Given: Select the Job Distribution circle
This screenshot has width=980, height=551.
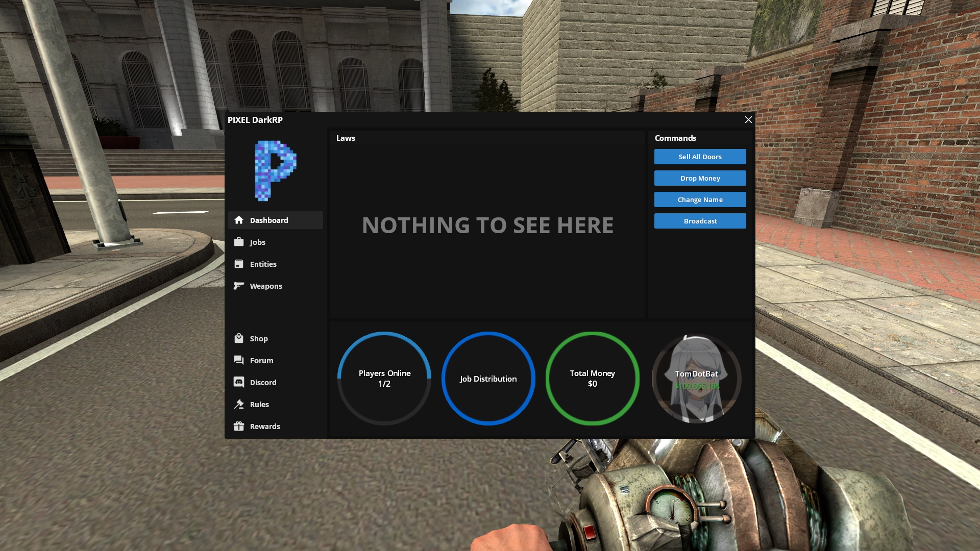Looking at the screenshot, I should pos(488,378).
